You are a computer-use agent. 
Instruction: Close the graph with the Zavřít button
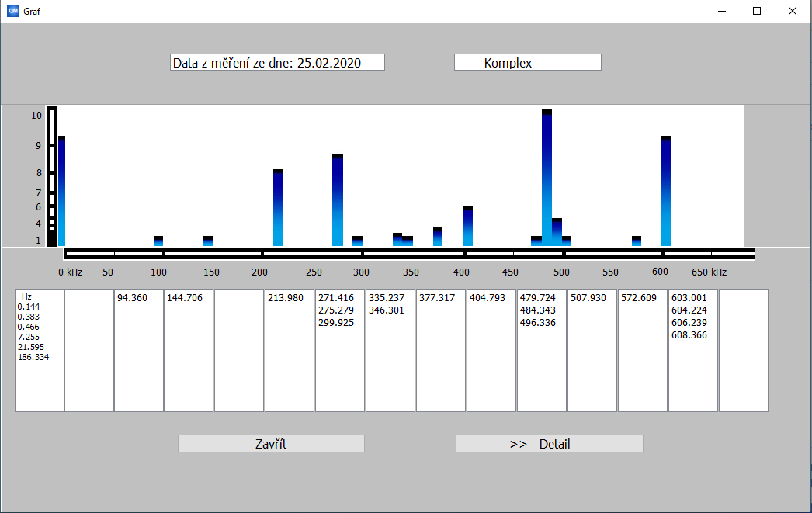(271, 444)
